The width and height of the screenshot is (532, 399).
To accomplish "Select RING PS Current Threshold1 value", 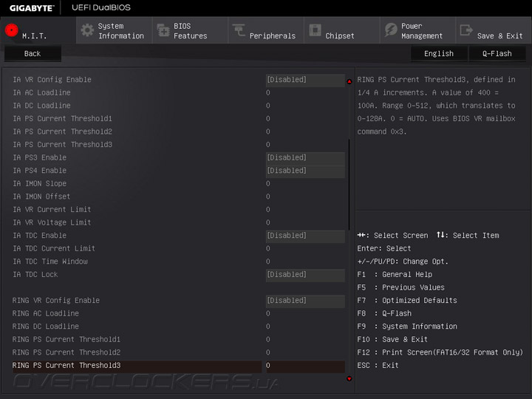I will tap(268, 340).
